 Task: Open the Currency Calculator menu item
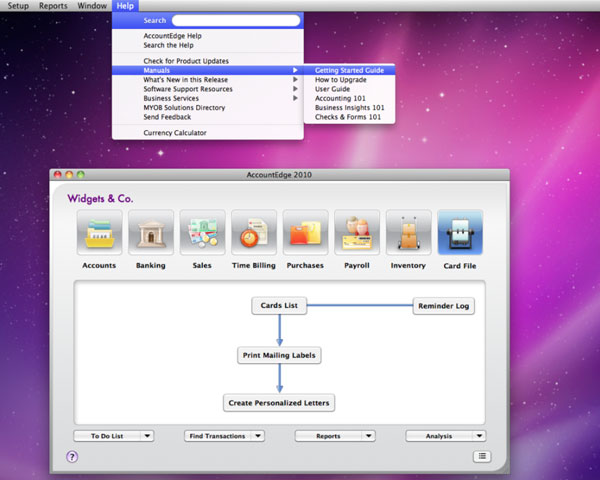208,132
